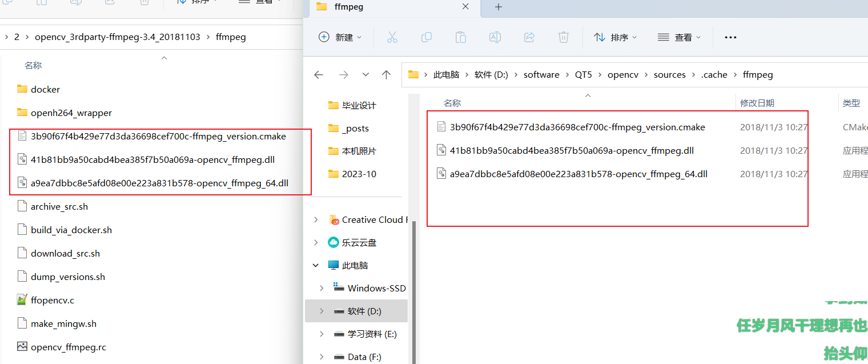The image size is (868, 364).
Task: Click the opencv breadcrumb in address bar
Action: coord(622,75)
